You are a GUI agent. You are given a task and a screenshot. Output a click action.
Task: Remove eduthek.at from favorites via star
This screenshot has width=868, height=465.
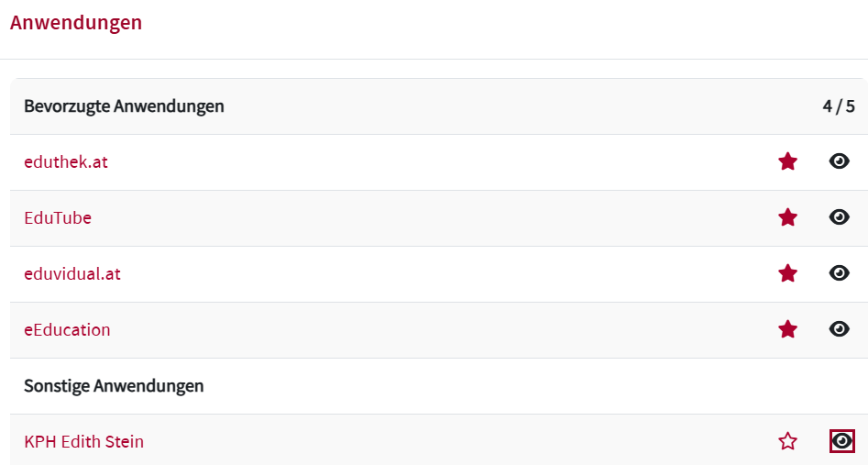(787, 162)
